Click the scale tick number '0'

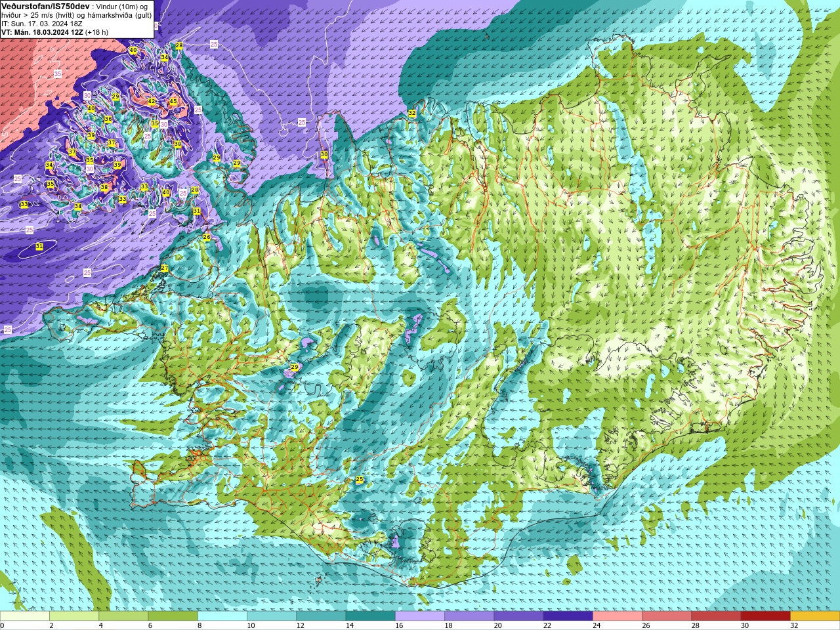point(2,625)
